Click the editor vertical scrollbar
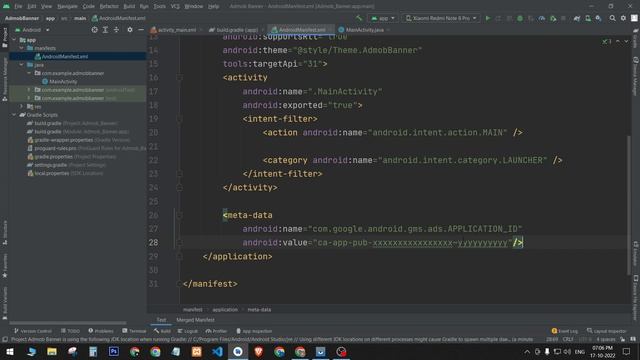 [629, 204]
